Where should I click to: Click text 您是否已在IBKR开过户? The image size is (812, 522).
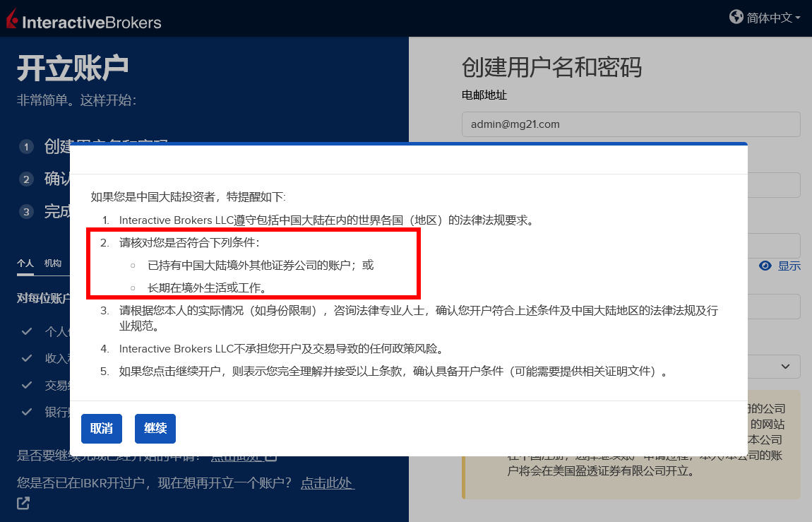point(154,482)
